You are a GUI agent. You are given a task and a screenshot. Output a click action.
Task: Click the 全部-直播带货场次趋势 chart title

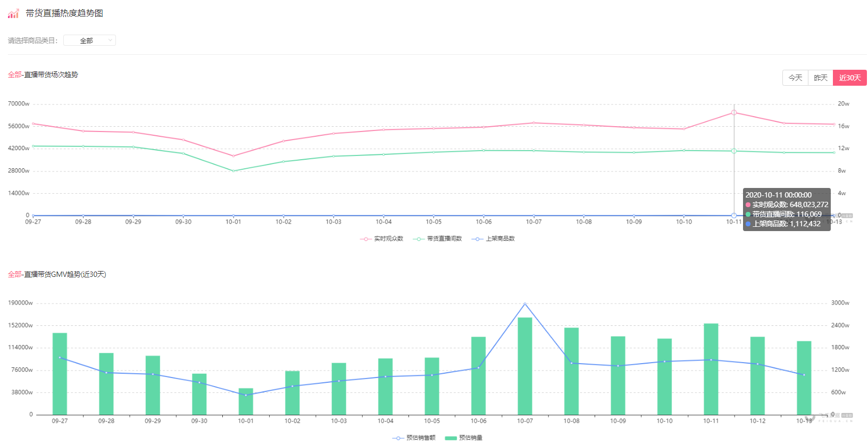pyautogui.click(x=43, y=75)
